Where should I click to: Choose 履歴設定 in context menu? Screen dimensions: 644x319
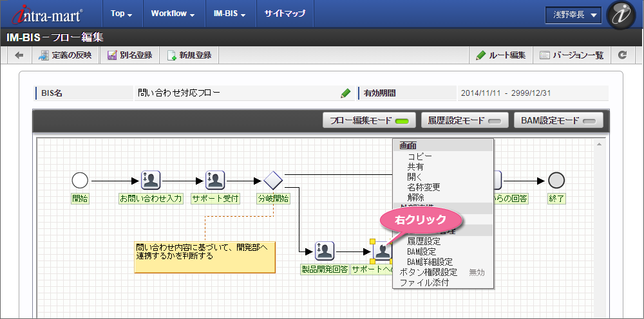[x=424, y=242]
